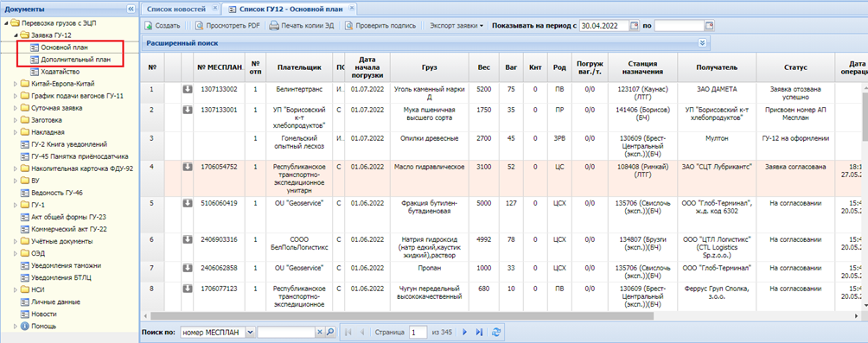The image size is (868, 343).
Task: Click download arrow icon for МЕСПЛАН 2406903316
Action: [188, 239]
